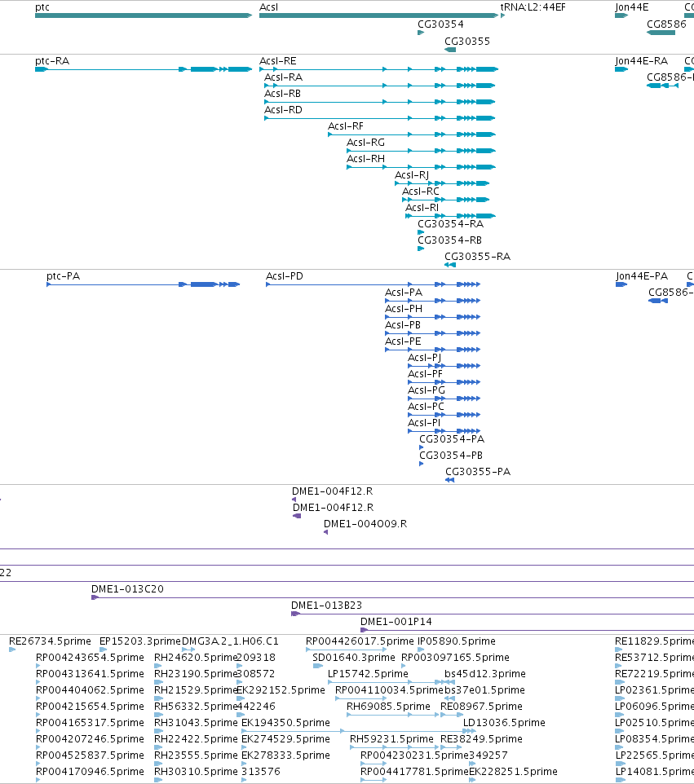Viewport: 694px width, 784px height.
Task: Select the Acsl-PJ protein
Action: [444, 366]
